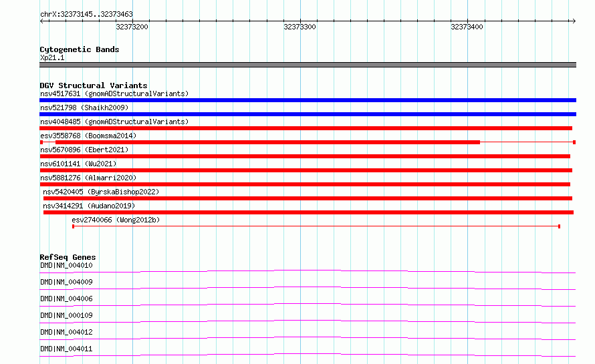Click the label esv2740066 (Wong2012b)

click(116, 220)
